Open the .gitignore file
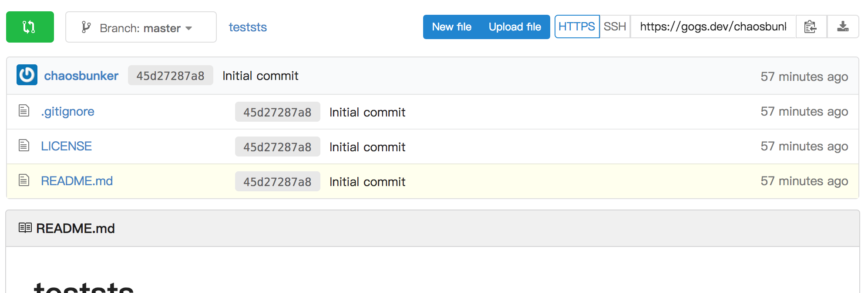This screenshot has width=868, height=293. (x=67, y=112)
